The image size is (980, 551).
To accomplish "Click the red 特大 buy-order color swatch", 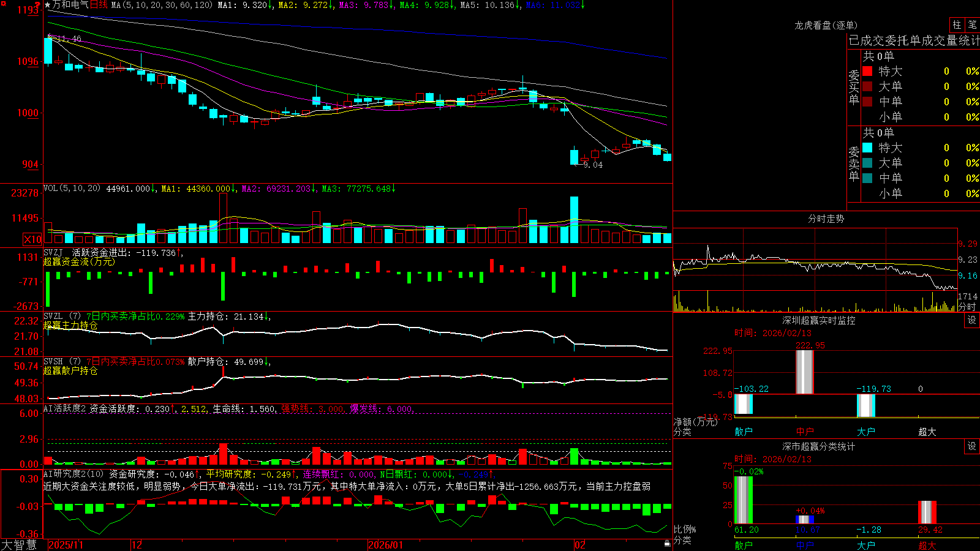I will (867, 71).
